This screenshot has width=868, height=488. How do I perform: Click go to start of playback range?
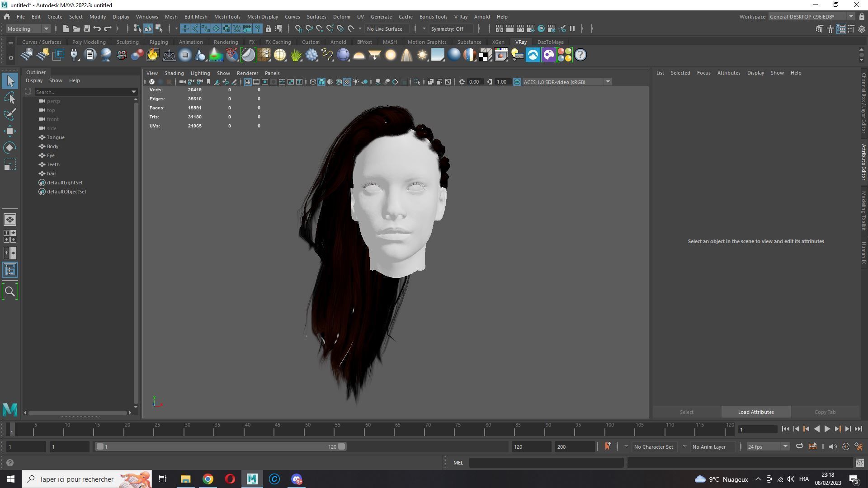point(786,429)
